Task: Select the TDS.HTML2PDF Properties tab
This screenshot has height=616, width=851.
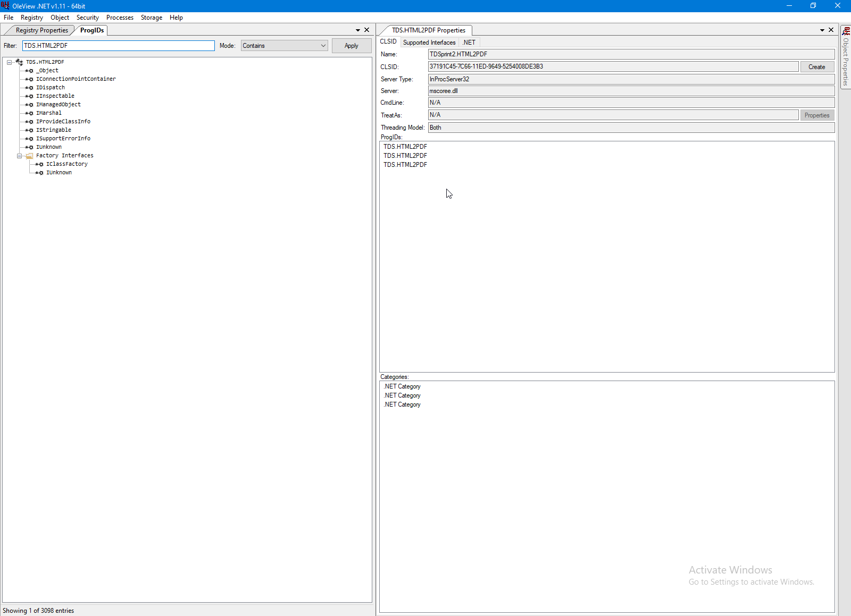Action: pos(429,30)
